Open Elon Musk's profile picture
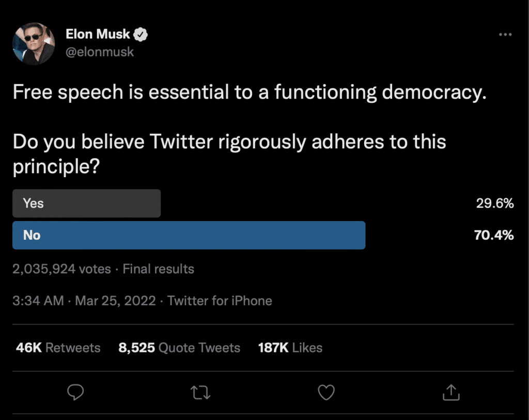 (34, 43)
